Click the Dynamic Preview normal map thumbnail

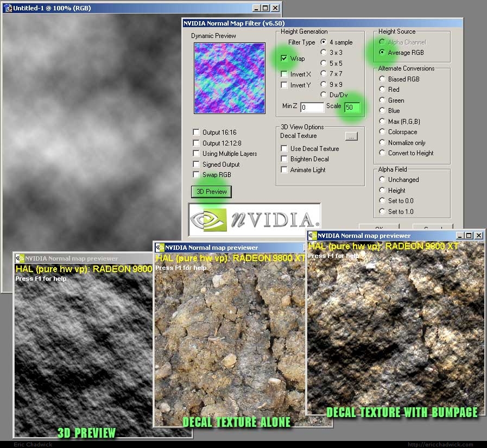click(230, 78)
